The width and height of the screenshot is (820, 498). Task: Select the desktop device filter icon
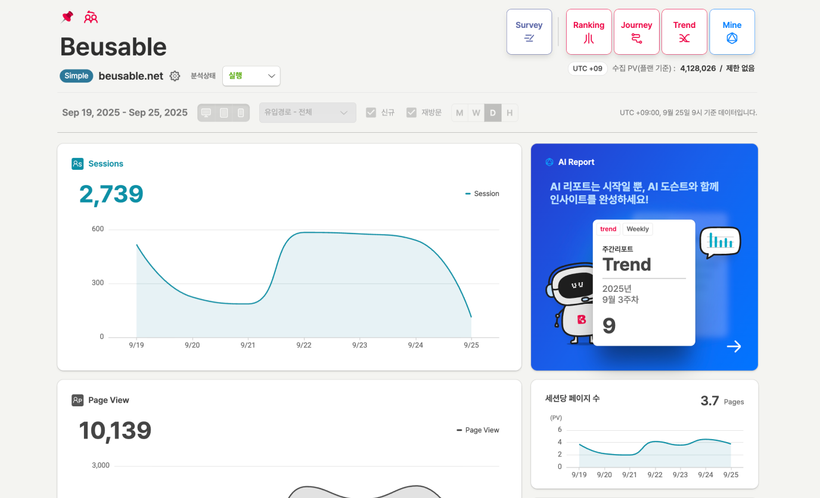tap(206, 113)
